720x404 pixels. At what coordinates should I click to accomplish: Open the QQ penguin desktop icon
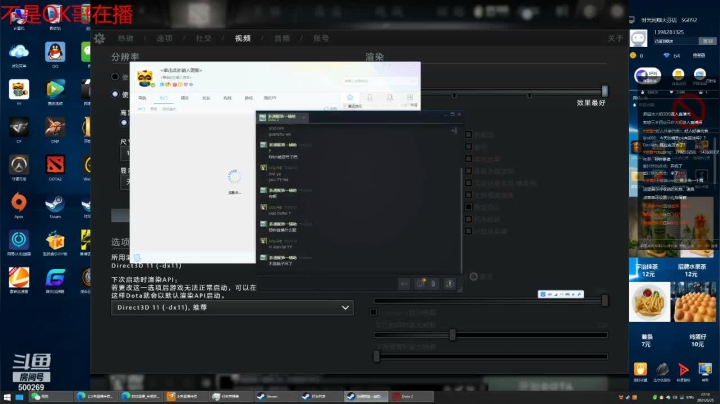pos(55,52)
